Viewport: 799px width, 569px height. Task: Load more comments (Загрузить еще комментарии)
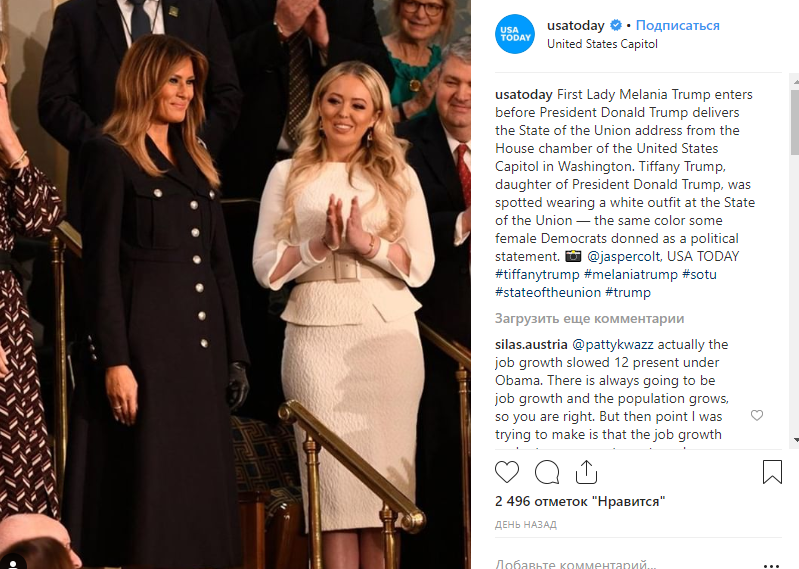(x=589, y=318)
